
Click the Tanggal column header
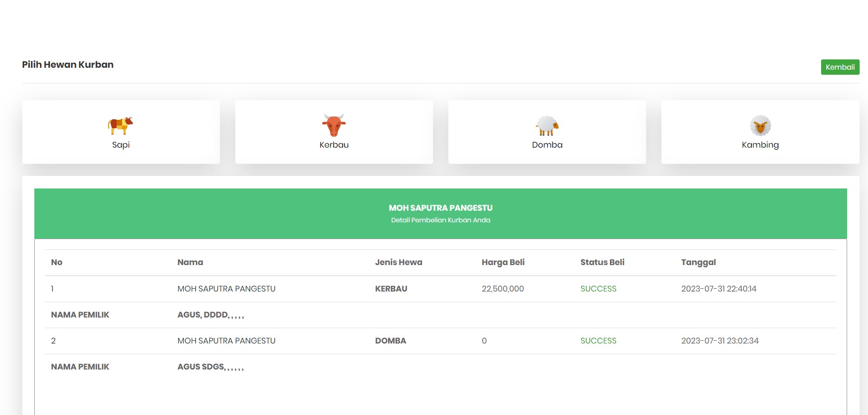pos(698,262)
